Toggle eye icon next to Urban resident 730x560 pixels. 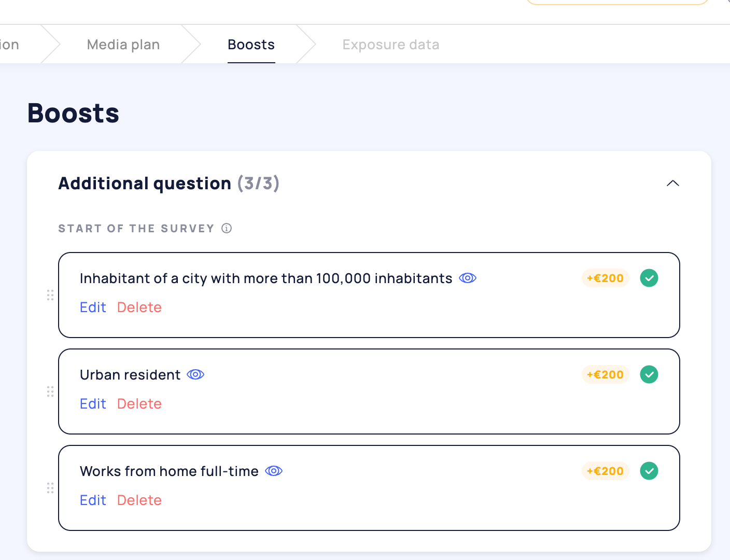click(x=195, y=374)
